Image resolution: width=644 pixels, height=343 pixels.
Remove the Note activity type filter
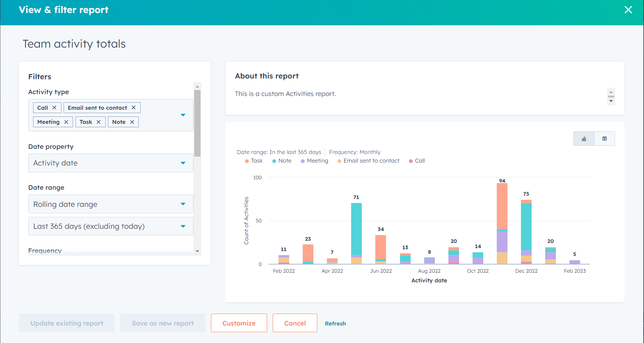pyautogui.click(x=132, y=122)
